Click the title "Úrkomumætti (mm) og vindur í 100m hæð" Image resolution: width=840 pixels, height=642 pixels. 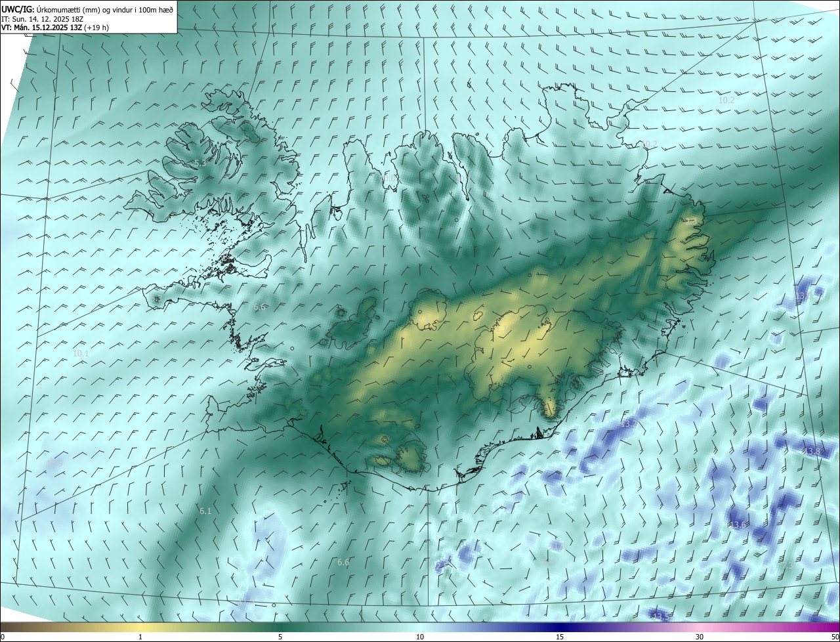[105, 10]
